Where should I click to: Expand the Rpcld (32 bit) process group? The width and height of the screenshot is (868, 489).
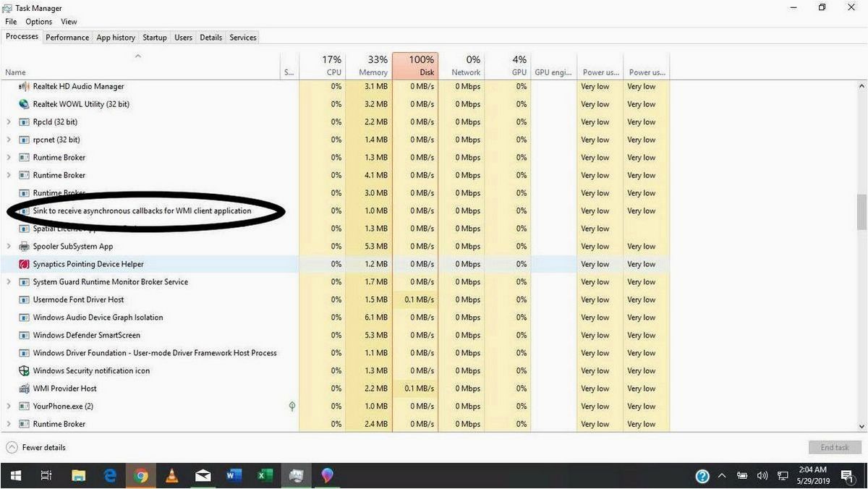click(x=9, y=122)
